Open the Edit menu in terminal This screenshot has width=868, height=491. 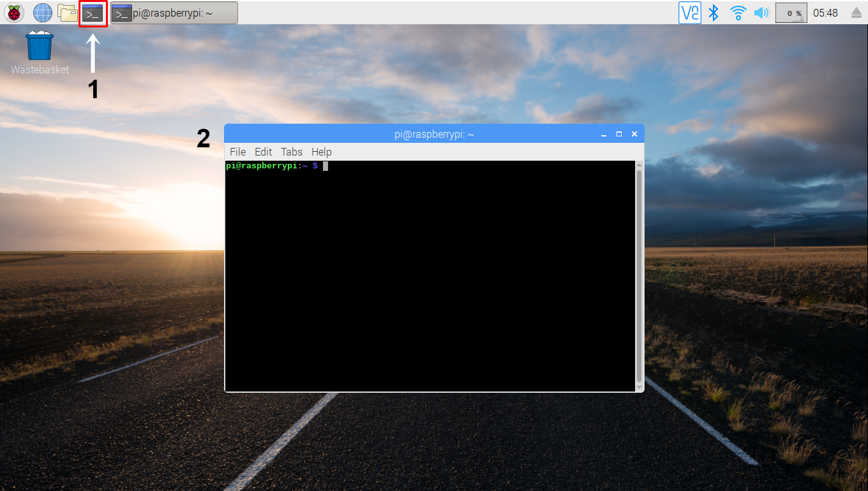click(x=263, y=152)
